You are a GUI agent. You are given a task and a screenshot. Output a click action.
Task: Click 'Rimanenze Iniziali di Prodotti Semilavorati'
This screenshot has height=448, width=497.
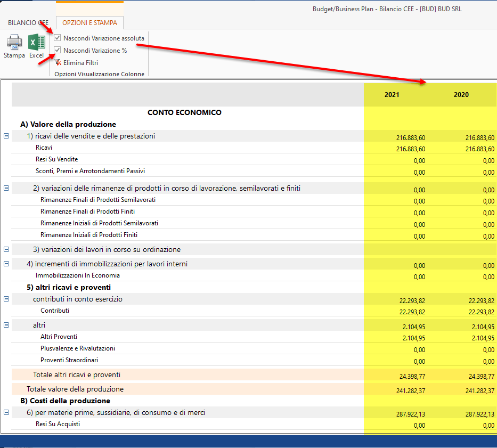[99, 223]
